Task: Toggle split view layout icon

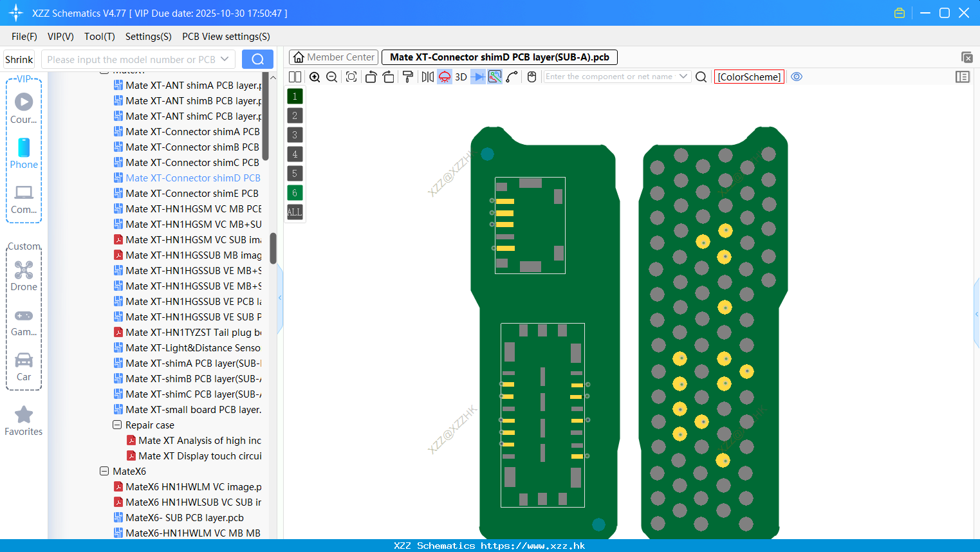Action: click(295, 77)
